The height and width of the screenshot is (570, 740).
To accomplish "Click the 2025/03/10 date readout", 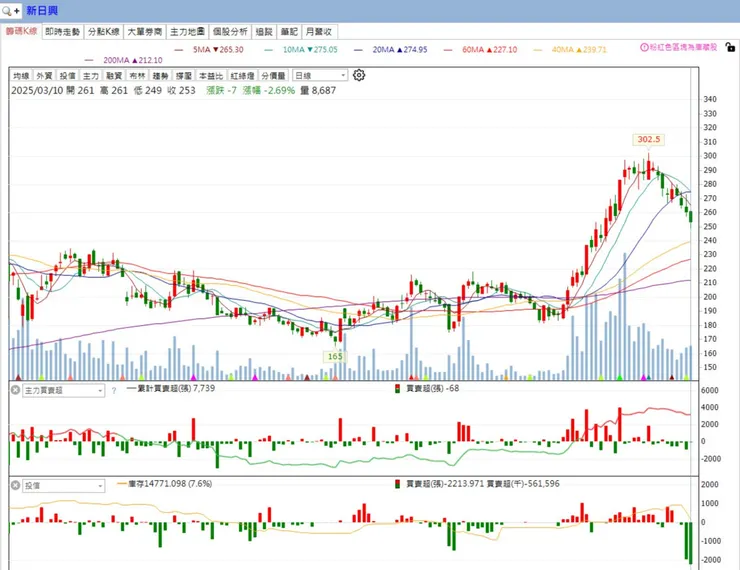I will (37, 90).
